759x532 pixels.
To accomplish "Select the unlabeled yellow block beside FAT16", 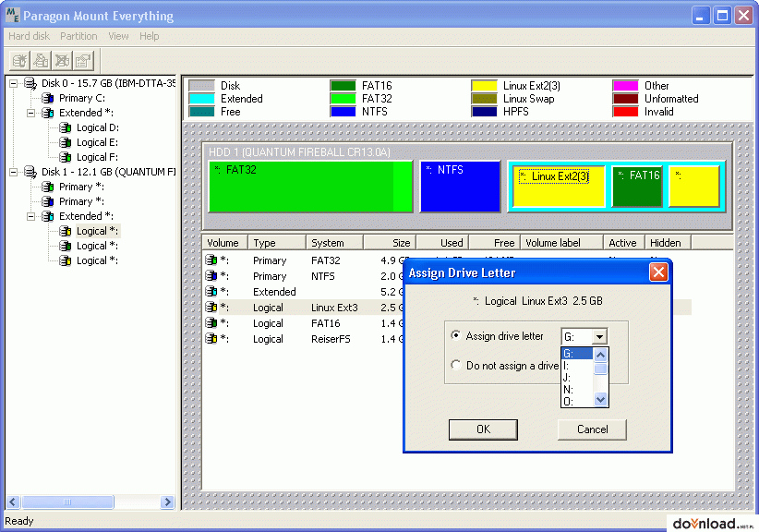I will coord(693,187).
